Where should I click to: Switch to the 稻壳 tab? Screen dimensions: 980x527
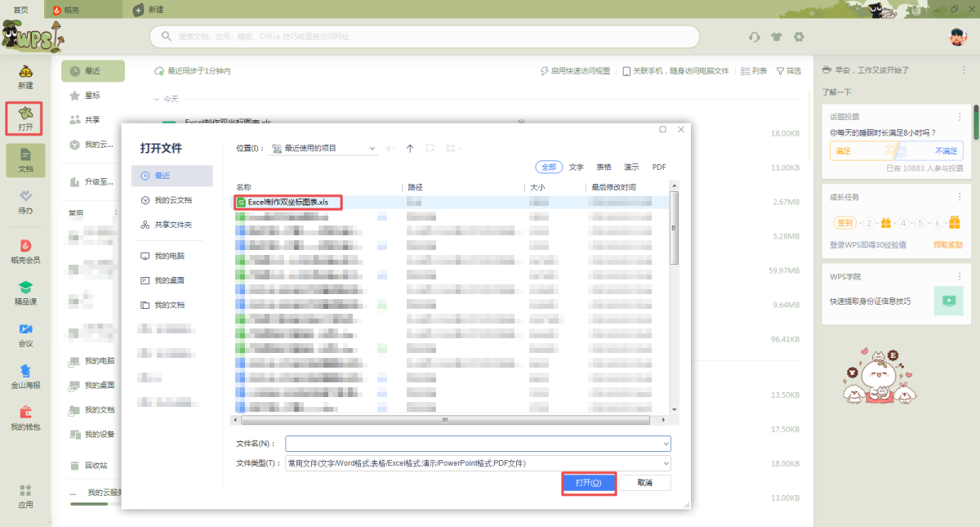point(75,10)
